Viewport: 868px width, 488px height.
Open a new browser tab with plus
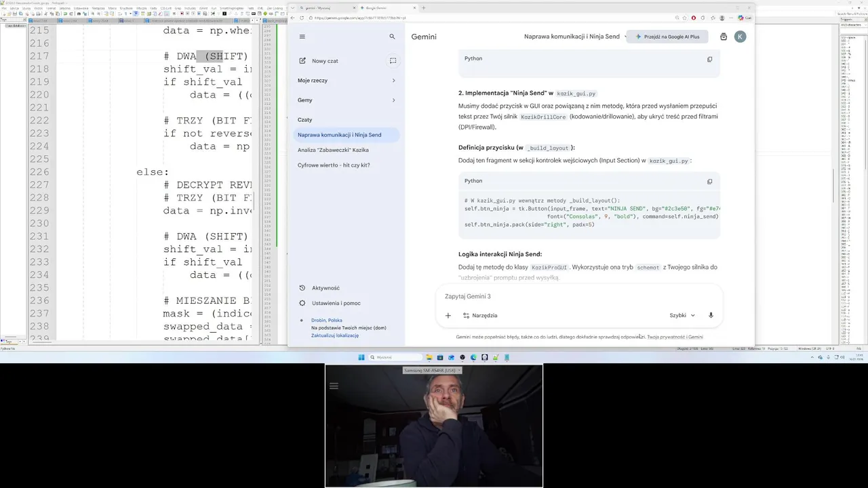(x=424, y=7)
